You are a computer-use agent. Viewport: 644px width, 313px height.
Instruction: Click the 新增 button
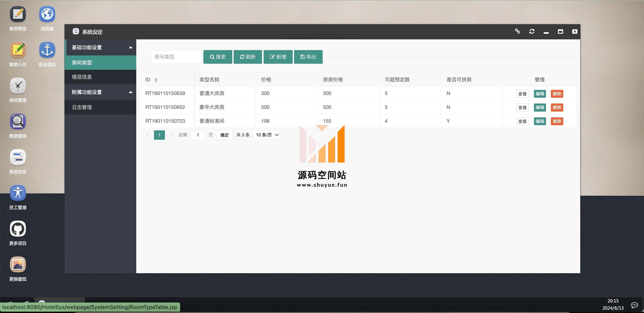click(x=278, y=57)
